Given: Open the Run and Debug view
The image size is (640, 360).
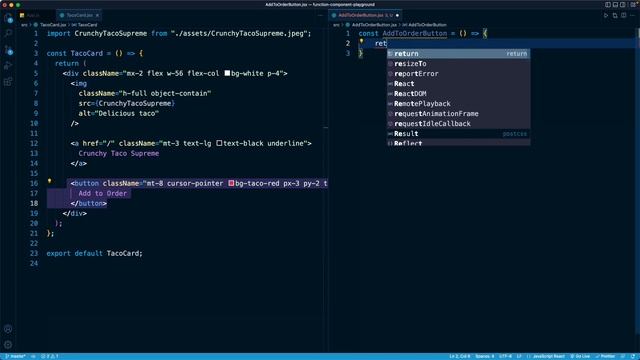Looking at the screenshot, I should coord(8,66).
